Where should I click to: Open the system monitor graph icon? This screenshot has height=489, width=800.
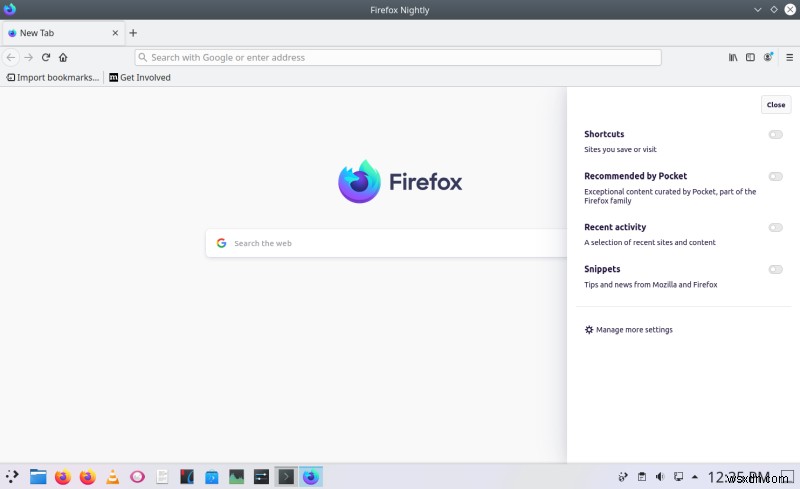coord(236,477)
